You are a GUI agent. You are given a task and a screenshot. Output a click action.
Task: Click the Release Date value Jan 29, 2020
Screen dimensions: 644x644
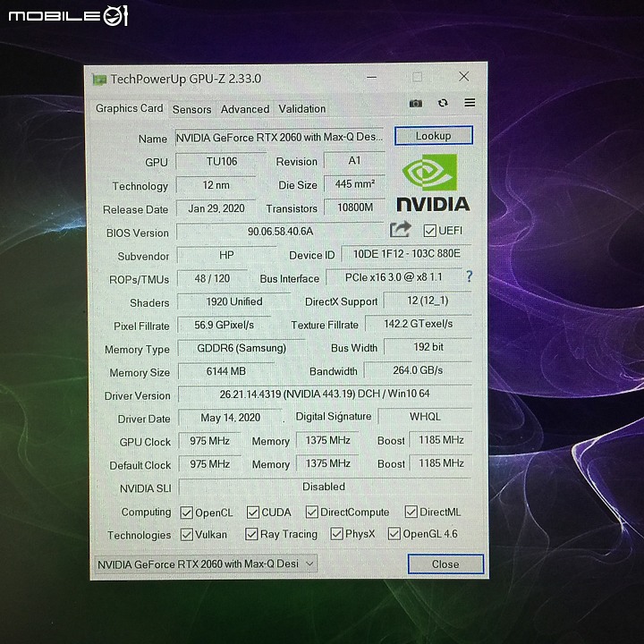click(216, 208)
